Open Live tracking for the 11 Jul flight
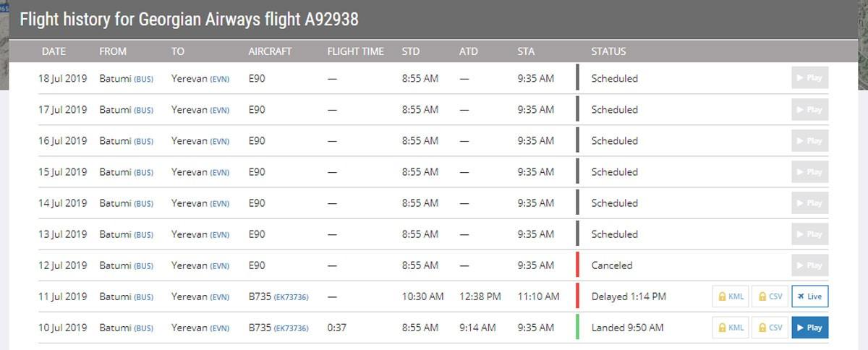This screenshot has height=350, width=868. pos(810,296)
